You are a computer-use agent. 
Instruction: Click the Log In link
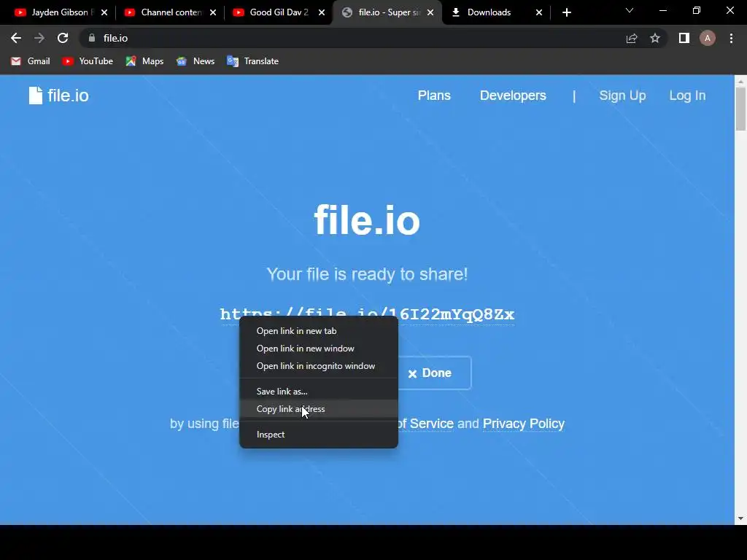click(687, 96)
